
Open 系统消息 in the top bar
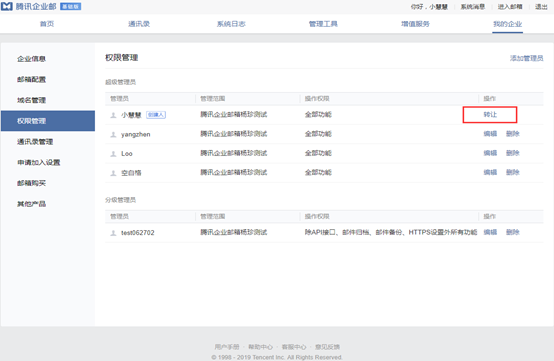click(x=472, y=7)
